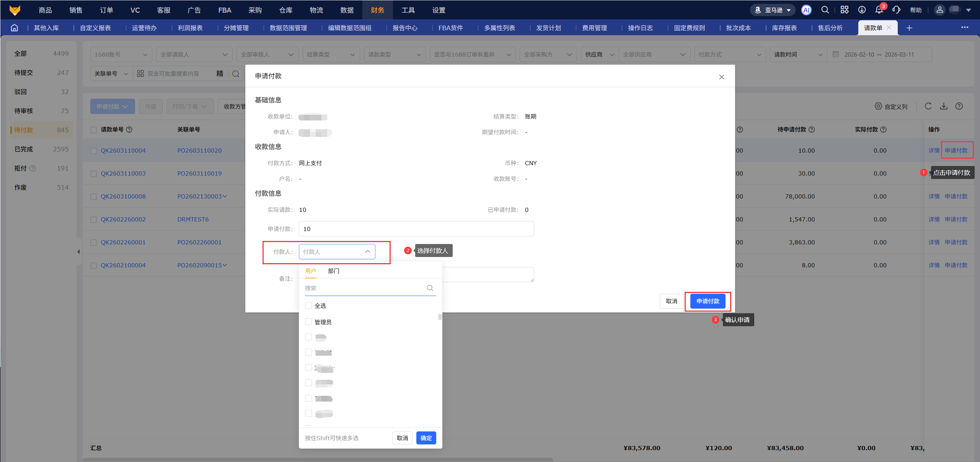This screenshot has height=462, width=980.
Task: Open the 自定义列 column settings
Action: point(891,107)
